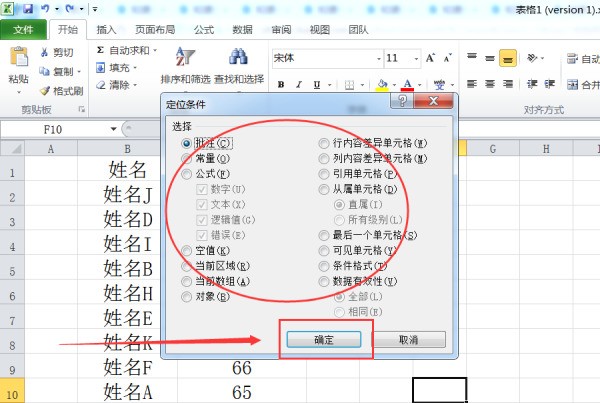Click the borders icon
The image size is (600, 403).
349,85
